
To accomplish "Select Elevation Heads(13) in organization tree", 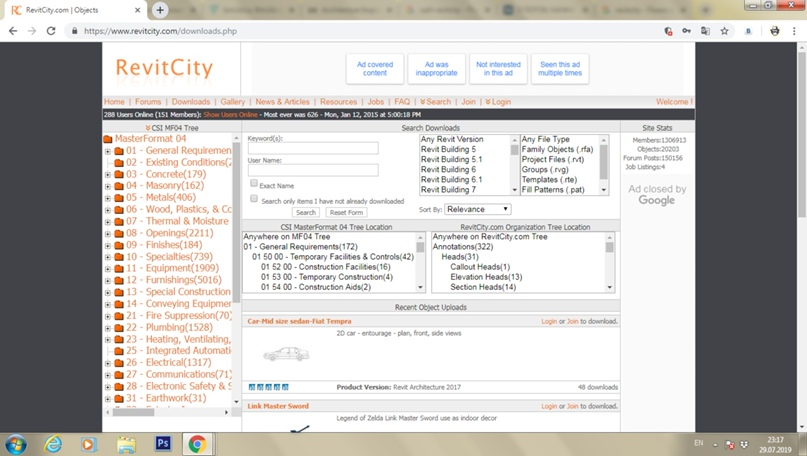I will (486, 277).
